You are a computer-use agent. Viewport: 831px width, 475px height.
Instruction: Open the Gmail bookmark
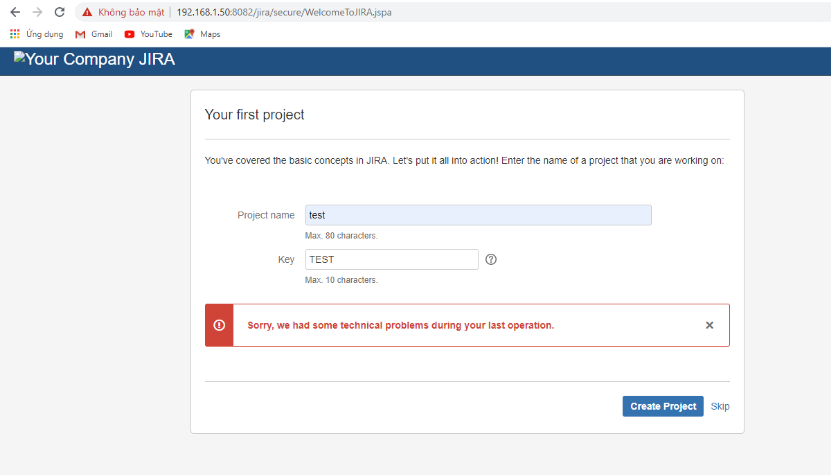(x=94, y=34)
